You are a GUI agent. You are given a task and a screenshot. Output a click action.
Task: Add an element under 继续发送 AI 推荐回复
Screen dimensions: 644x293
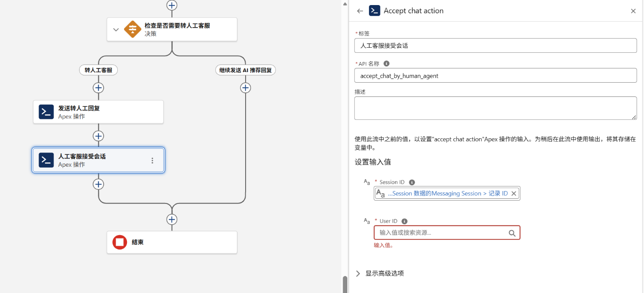click(x=246, y=88)
